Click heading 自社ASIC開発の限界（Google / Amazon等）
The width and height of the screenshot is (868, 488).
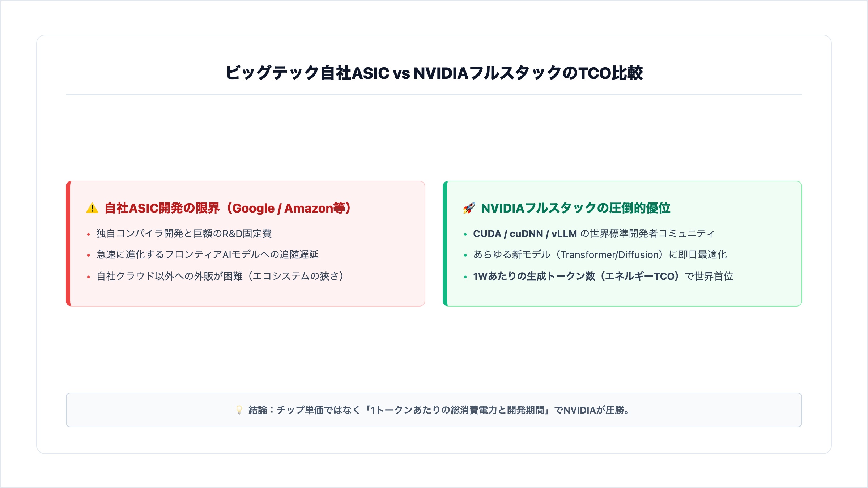pos(227,208)
